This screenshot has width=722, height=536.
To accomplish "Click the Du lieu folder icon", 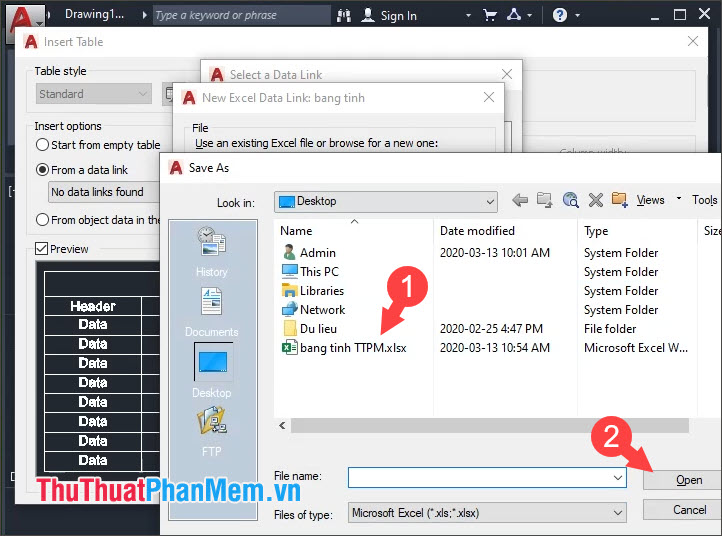I will point(290,328).
